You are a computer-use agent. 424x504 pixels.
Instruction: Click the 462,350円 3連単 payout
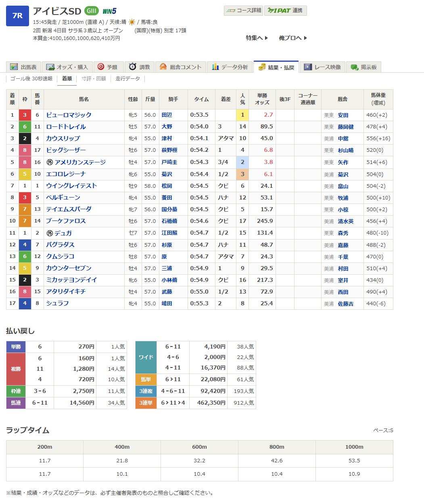point(211,403)
